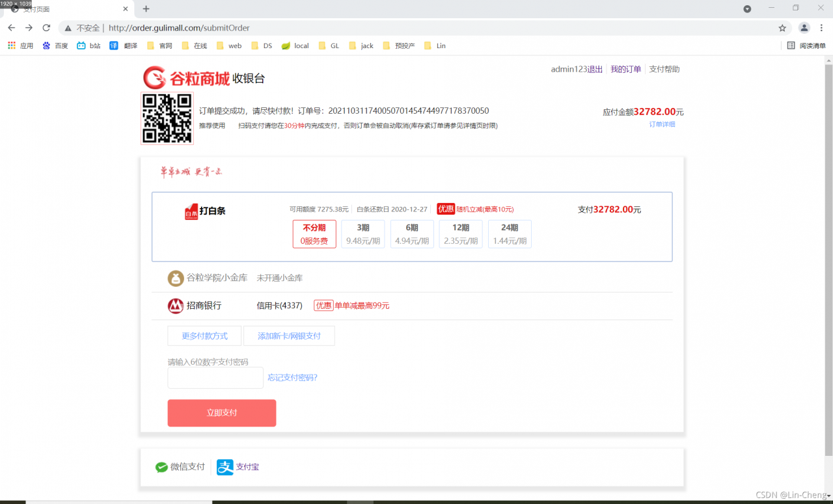Click the 白条还款日 2020-12-27 text
Viewport: 833px width, 504px height.
[x=392, y=209]
